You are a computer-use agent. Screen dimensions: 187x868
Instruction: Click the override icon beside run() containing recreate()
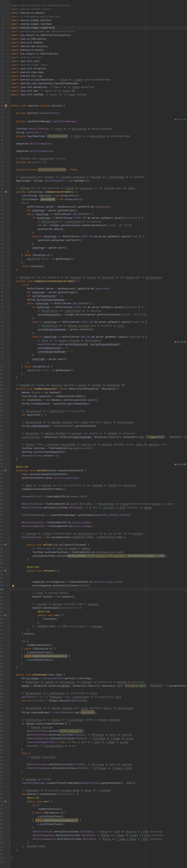(6, 615)
